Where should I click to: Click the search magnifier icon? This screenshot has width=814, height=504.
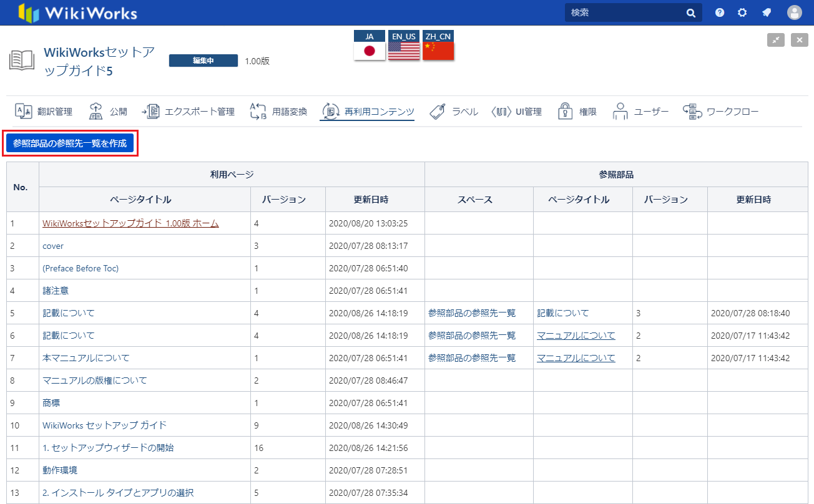691,12
